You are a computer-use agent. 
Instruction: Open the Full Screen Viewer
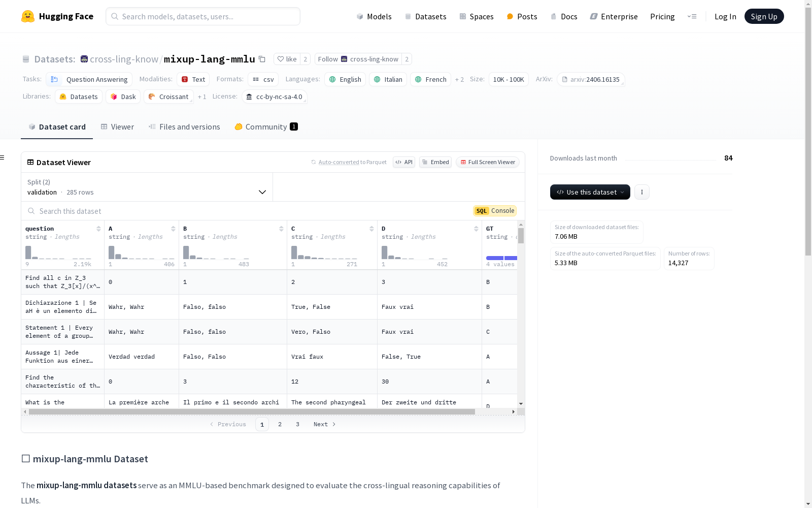(x=488, y=162)
